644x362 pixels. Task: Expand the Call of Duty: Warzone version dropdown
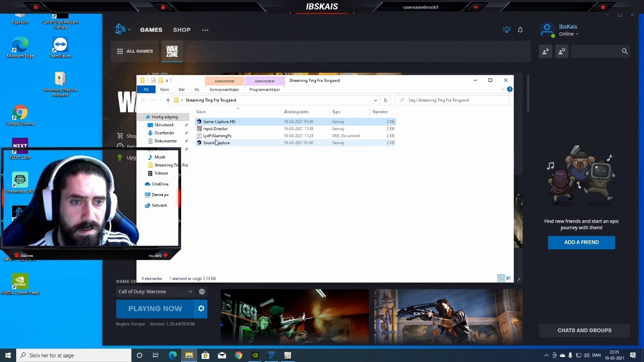[x=155, y=292]
